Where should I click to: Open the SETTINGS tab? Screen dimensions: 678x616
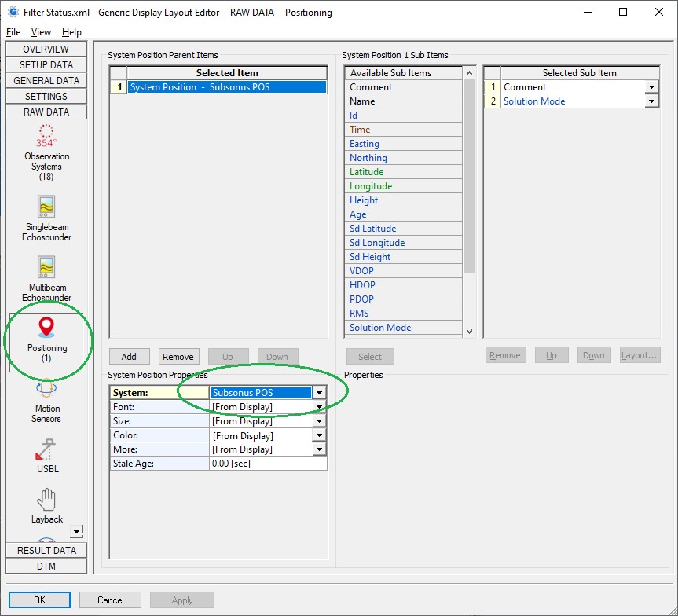[x=46, y=96]
